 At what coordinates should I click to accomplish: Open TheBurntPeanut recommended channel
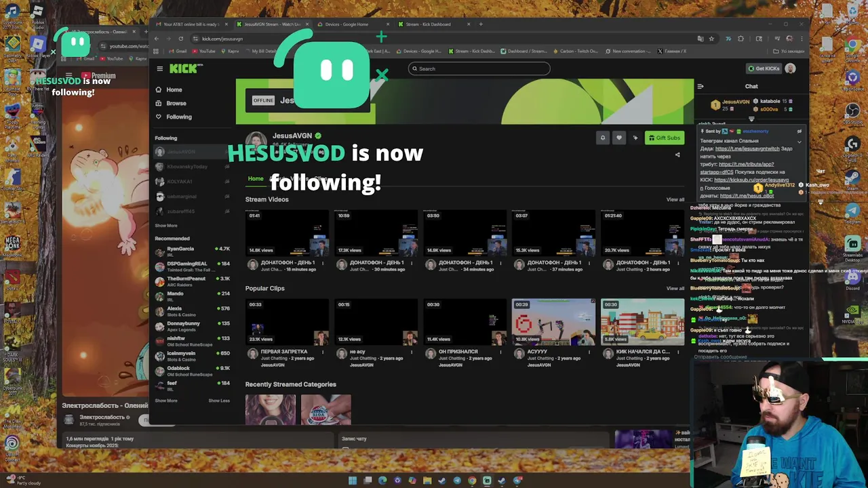tap(193, 281)
